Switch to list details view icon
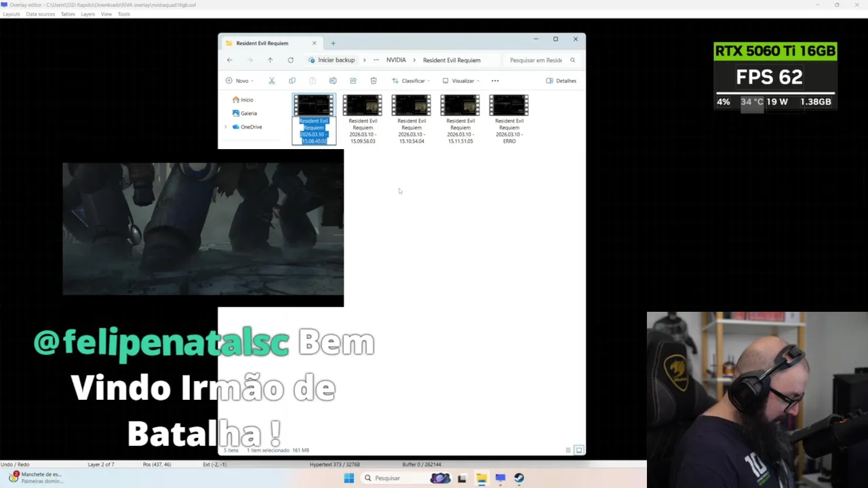 [568, 450]
